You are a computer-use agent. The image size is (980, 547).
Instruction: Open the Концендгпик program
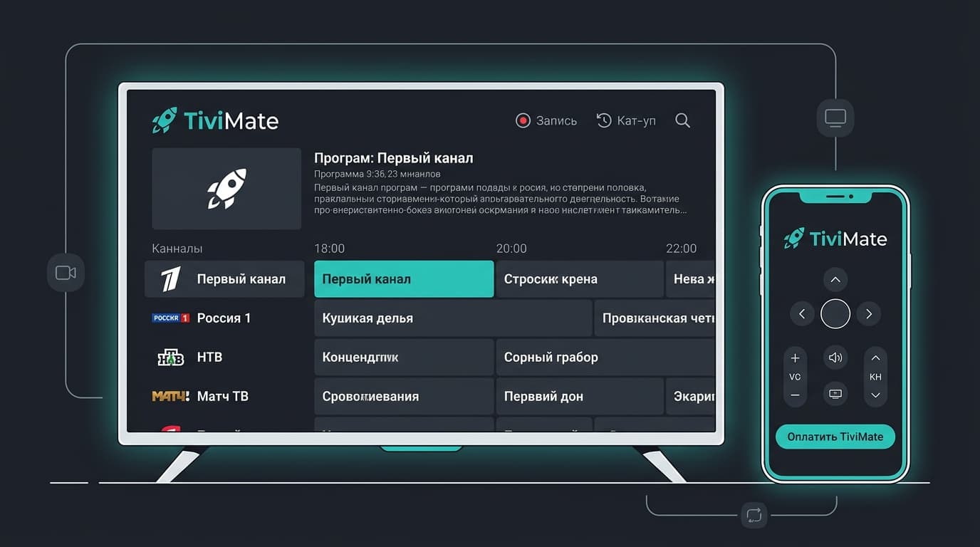(x=404, y=357)
